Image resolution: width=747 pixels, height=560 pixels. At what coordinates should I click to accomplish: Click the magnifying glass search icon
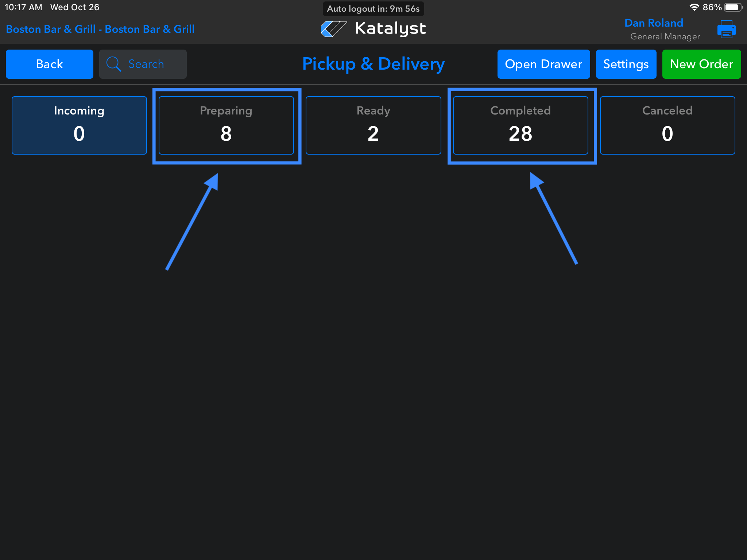(113, 64)
